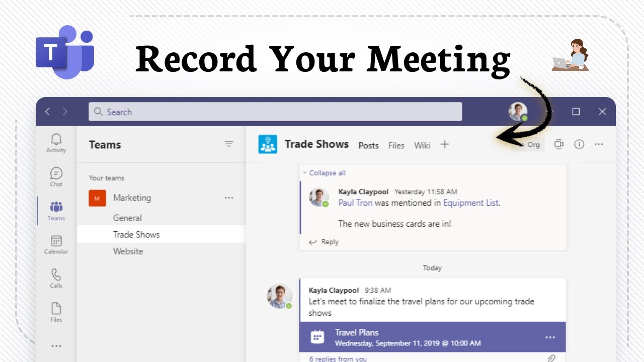Click the 'Your teams' label
Viewport: 644px width, 362px height.
click(106, 178)
